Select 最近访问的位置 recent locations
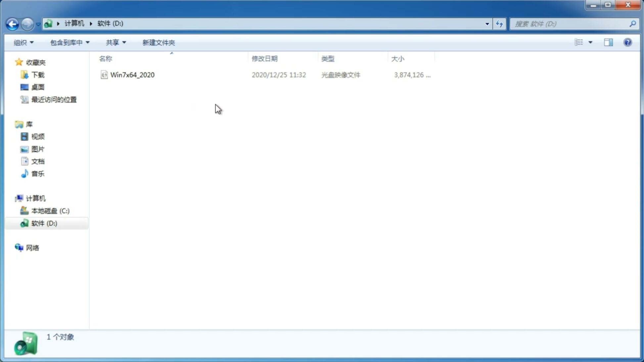This screenshot has width=644, height=362. [x=54, y=100]
